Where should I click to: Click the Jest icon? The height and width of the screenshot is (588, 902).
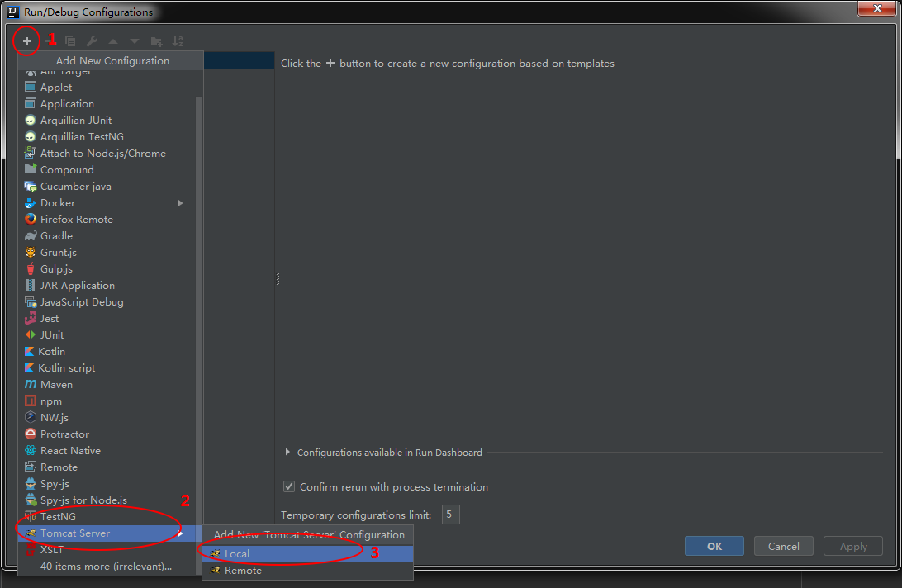point(31,318)
